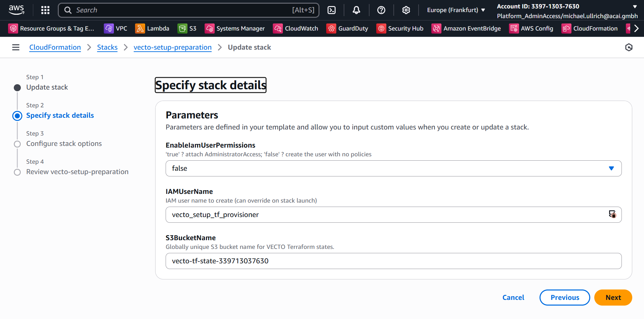
Task: Click the Account ID text
Action: click(x=538, y=6)
